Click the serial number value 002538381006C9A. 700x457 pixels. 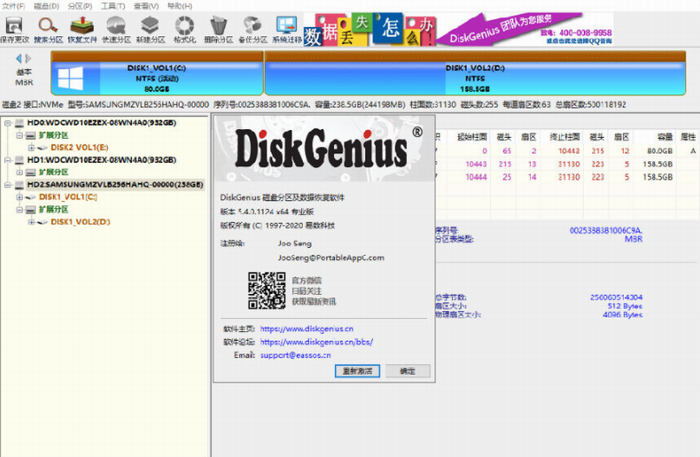tap(606, 230)
